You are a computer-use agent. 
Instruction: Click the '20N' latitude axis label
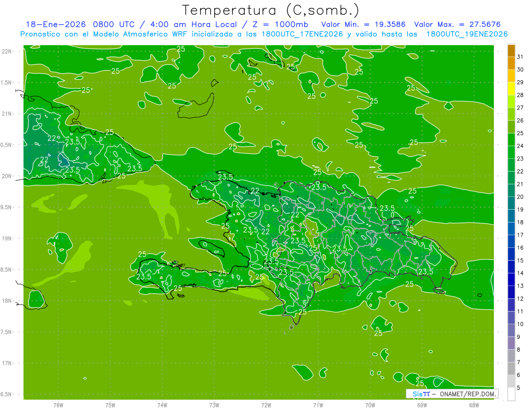7,176
